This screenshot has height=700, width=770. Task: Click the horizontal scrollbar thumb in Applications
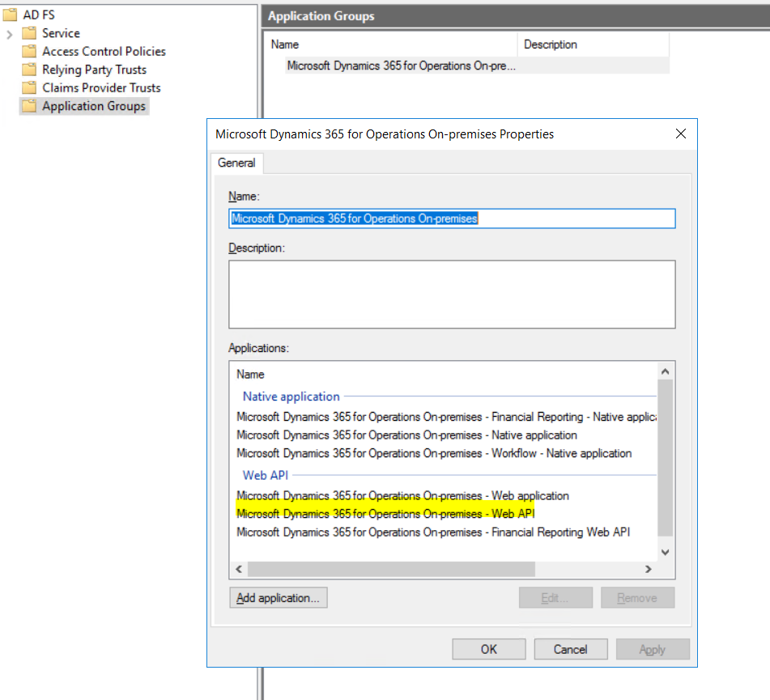click(x=391, y=569)
